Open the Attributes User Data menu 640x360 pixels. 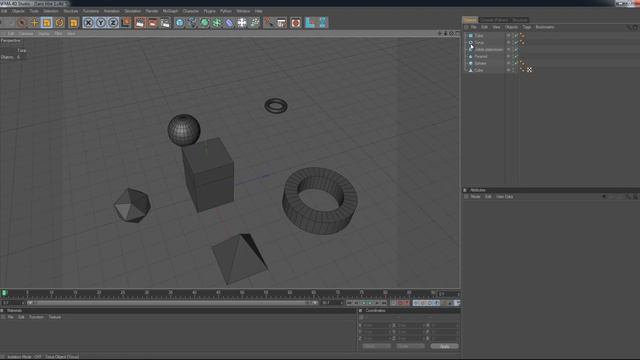coord(504,197)
